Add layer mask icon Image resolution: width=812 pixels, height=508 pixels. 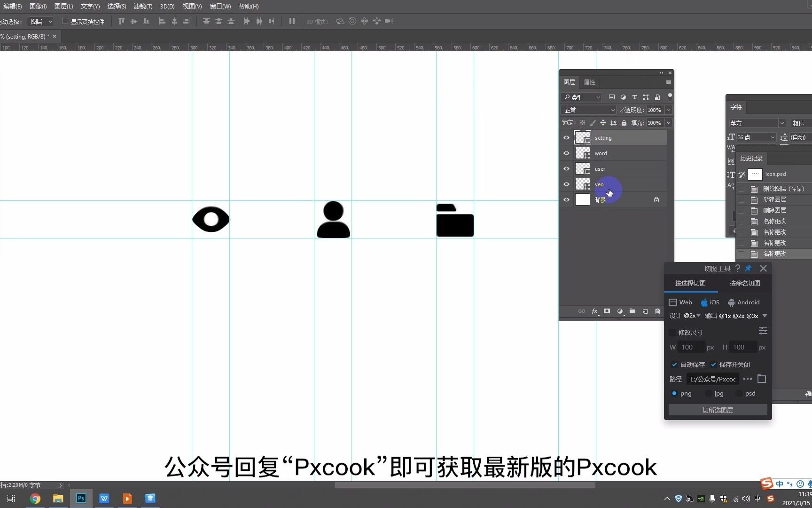point(607,311)
